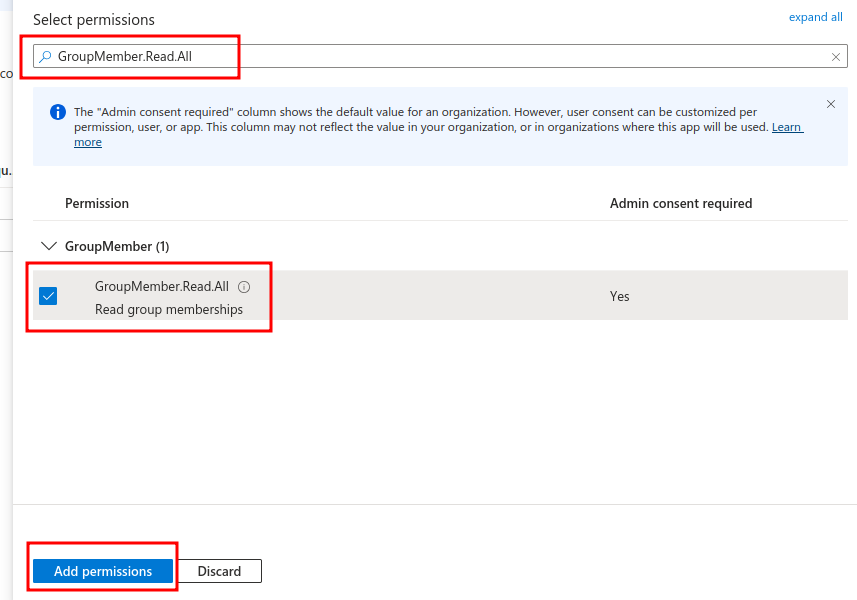Click the Add permissions button

point(103,571)
